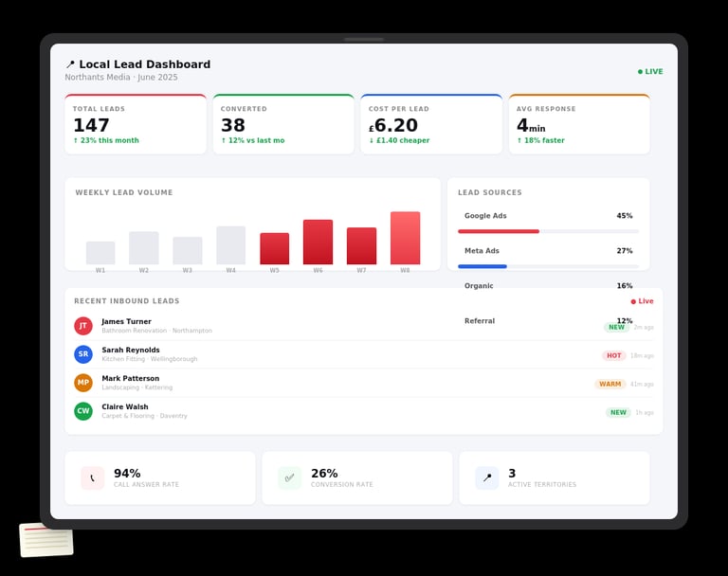Click Bathroom Renovation · Northampton text
The image size is (728, 576).
tap(157, 331)
